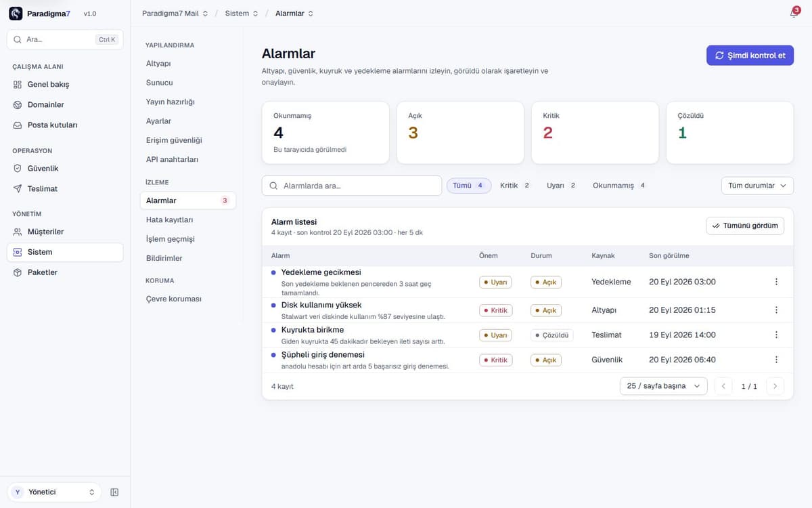Viewport: 812px width, 508px height.
Task: Click the Çözüldü summary card
Action: pyautogui.click(x=729, y=133)
